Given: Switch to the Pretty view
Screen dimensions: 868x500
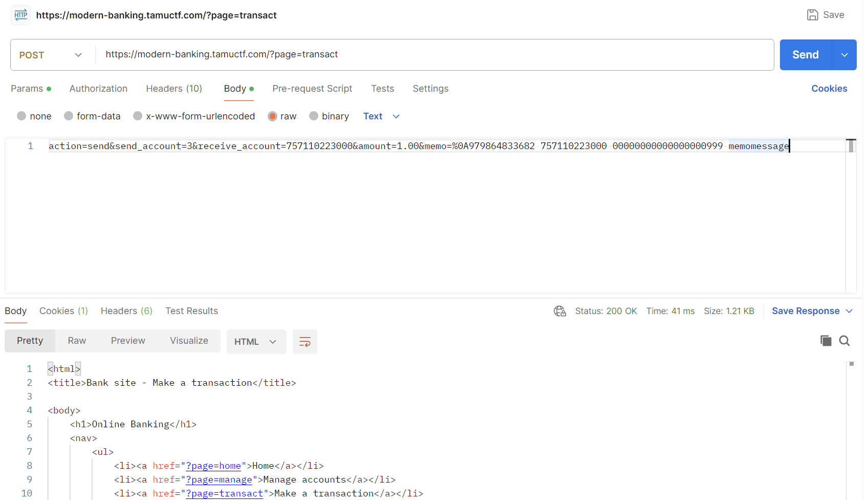Looking at the screenshot, I should [30, 341].
